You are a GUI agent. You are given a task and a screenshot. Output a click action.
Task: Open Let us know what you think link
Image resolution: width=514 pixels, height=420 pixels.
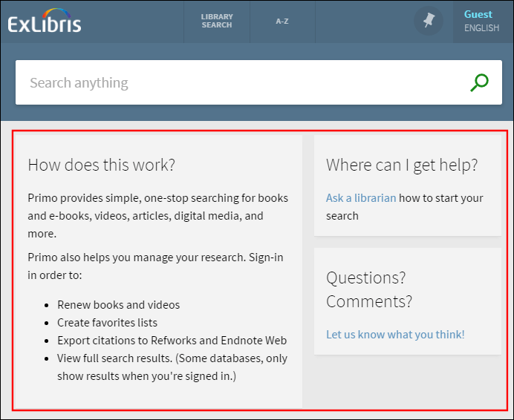(395, 335)
